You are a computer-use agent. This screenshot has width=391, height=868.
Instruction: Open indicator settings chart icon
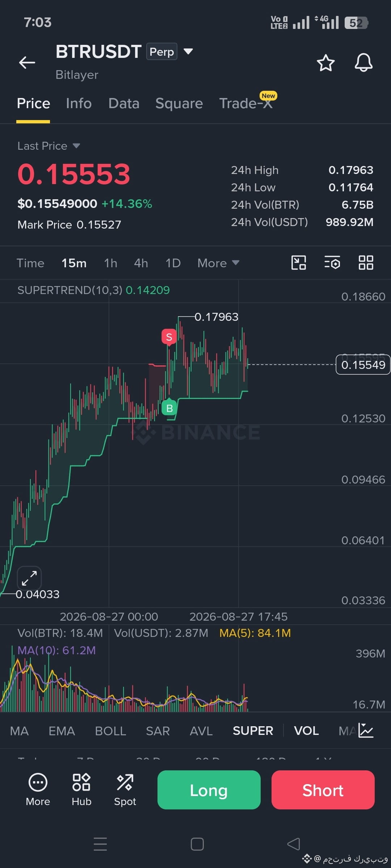[366, 731]
